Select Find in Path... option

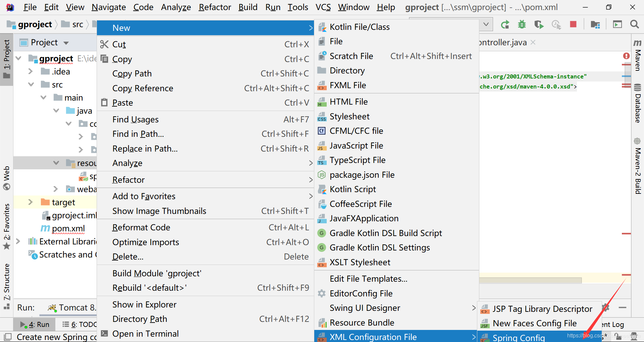(x=206, y=134)
